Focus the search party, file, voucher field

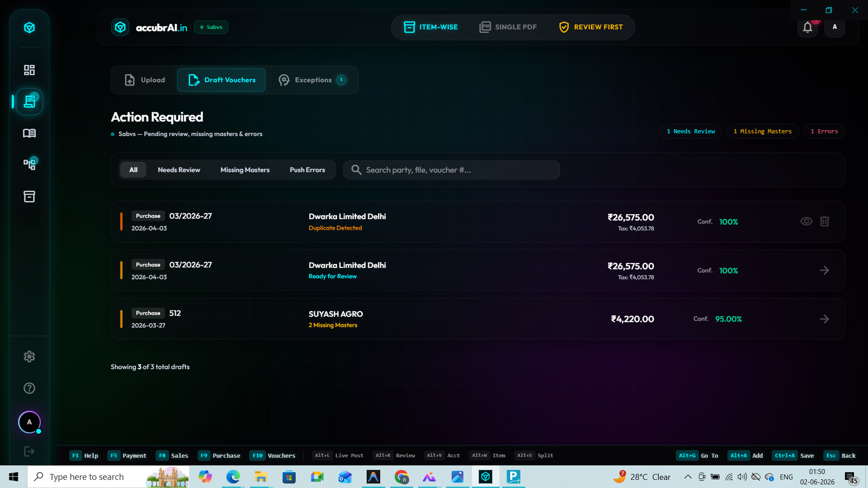(451, 170)
